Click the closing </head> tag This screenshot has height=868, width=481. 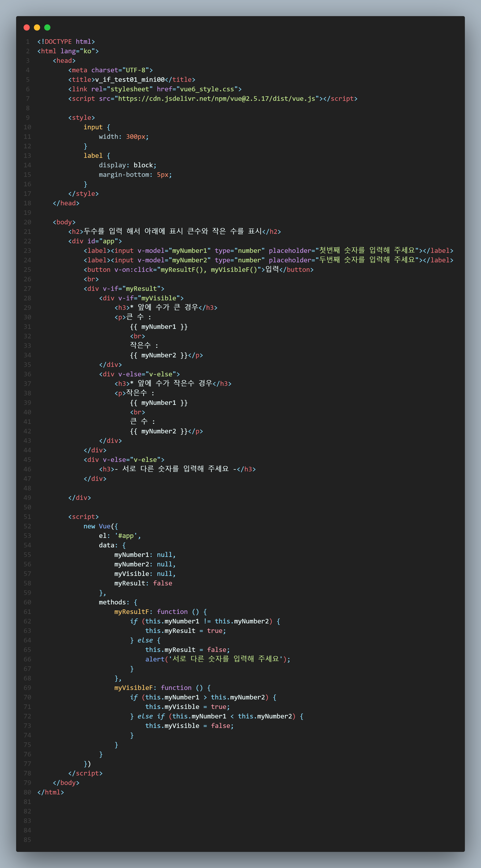[66, 203]
